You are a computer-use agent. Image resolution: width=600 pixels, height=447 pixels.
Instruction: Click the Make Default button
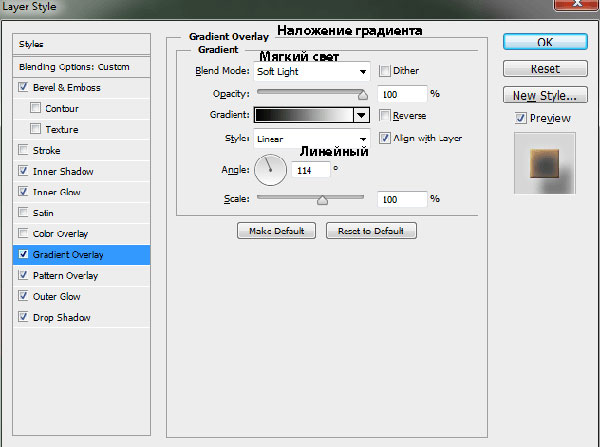[276, 231]
